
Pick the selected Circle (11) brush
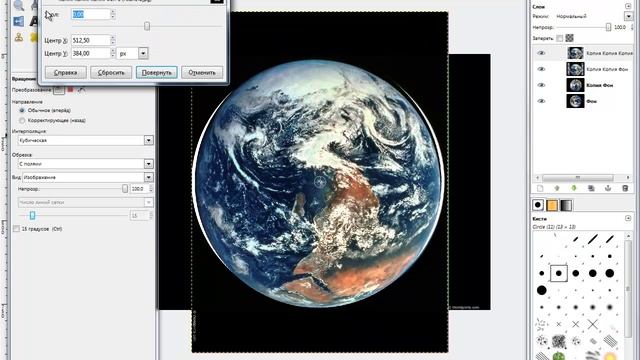point(559,273)
